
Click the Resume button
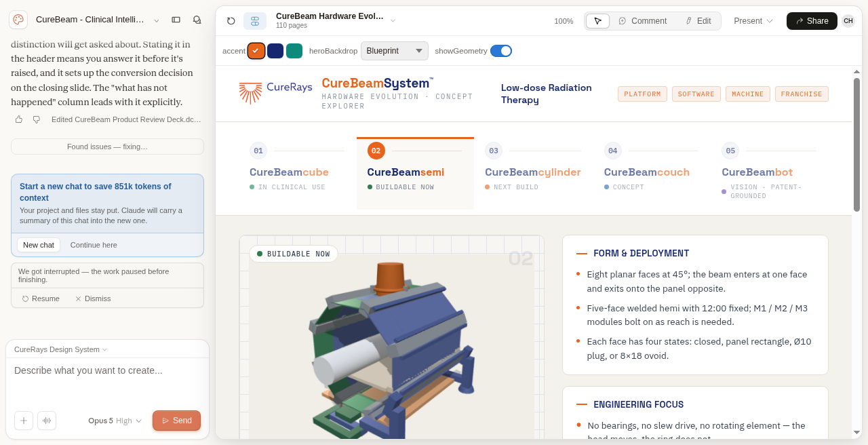(x=41, y=298)
